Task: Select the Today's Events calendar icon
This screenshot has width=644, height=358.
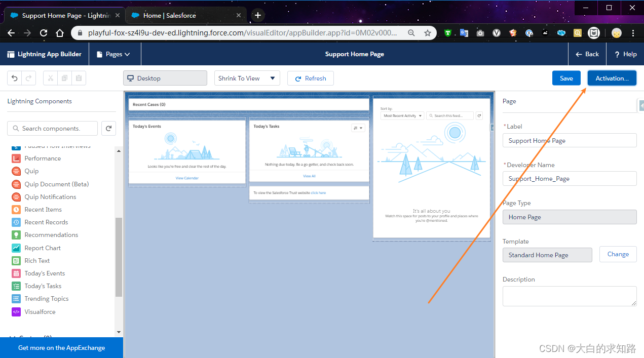Action: [x=16, y=273]
